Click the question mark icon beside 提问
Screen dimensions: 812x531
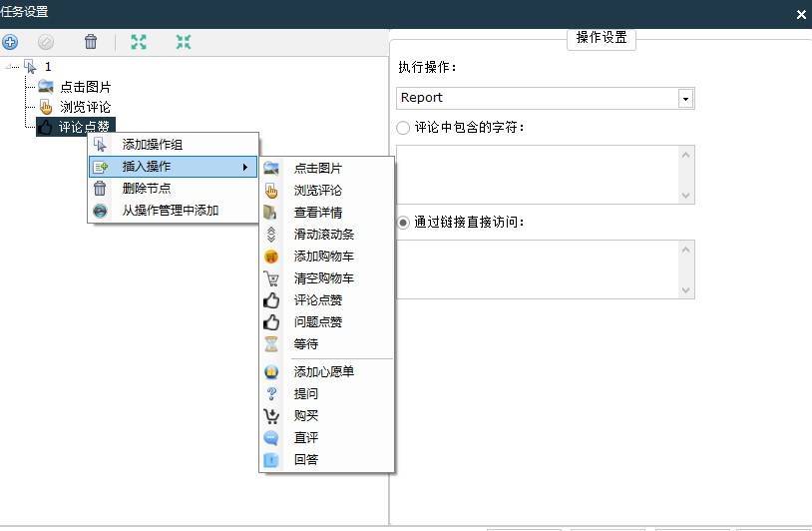pos(271,393)
